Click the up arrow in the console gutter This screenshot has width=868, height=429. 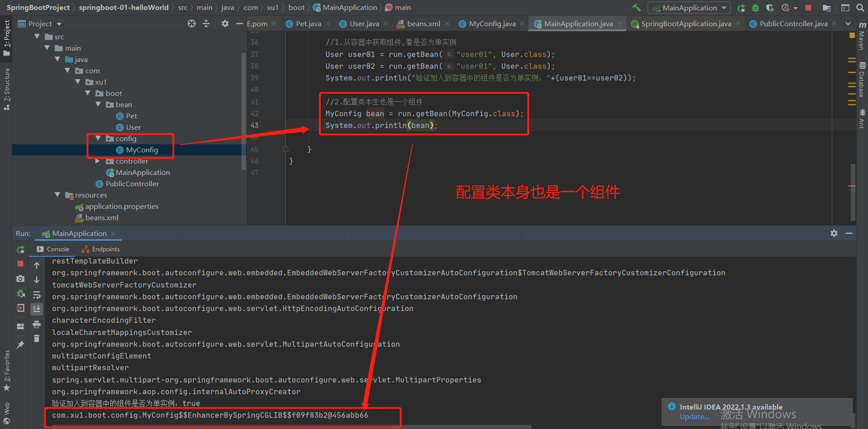(37, 265)
